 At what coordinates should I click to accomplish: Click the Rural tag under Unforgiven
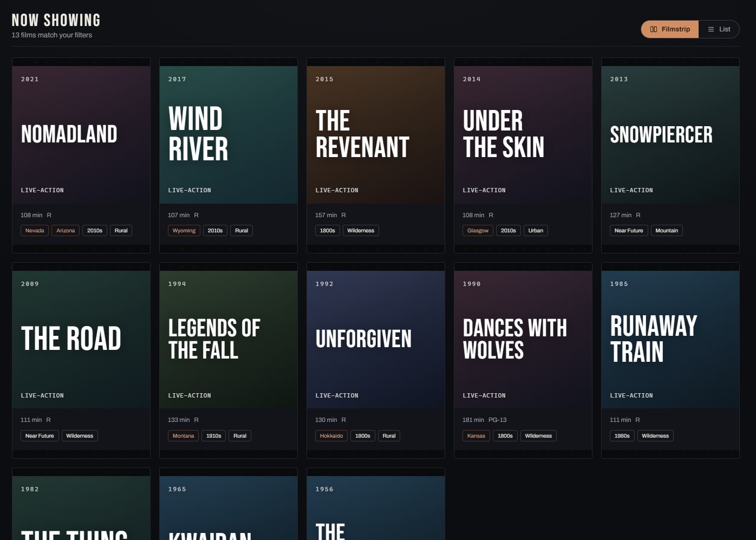click(x=389, y=436)
